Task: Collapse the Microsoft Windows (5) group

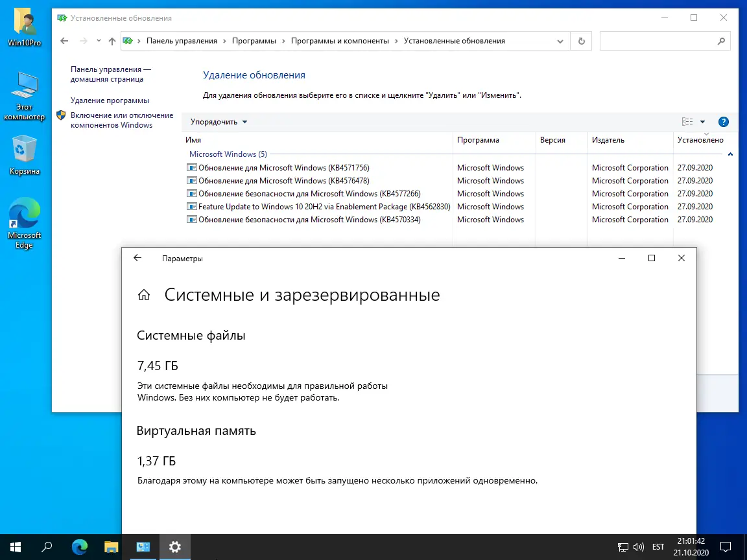Action: point(730,154)
